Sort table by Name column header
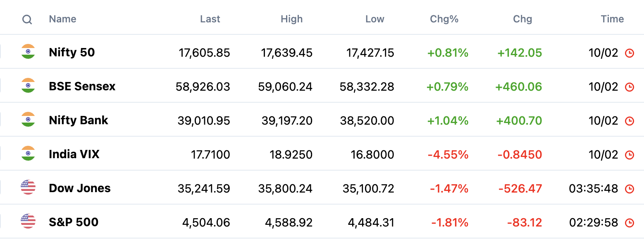The height and width of the screenshot is (241, 644). [62, 19]
